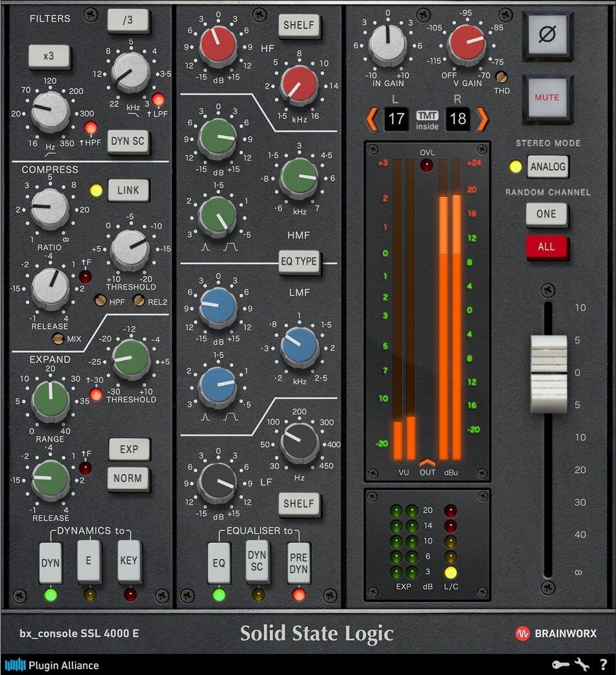Click the HMF frequency kHz knob
Screen dimensions: 616x675
[299, 177]
